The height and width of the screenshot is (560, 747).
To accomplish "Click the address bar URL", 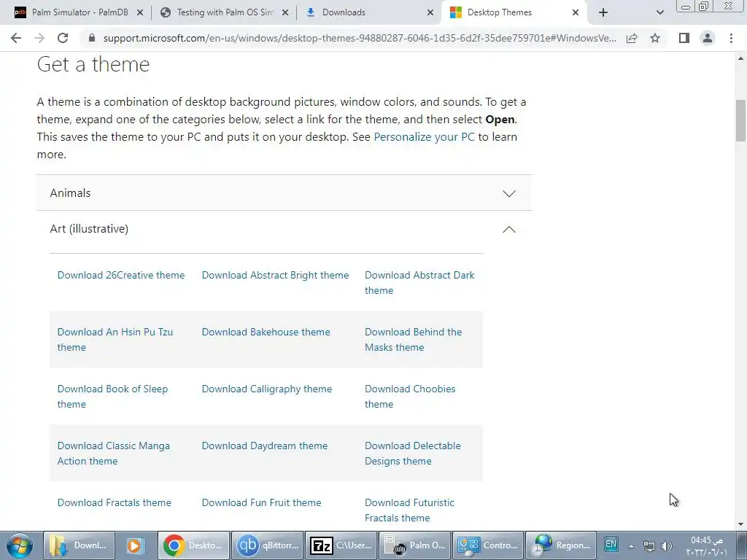I will 360,38.
